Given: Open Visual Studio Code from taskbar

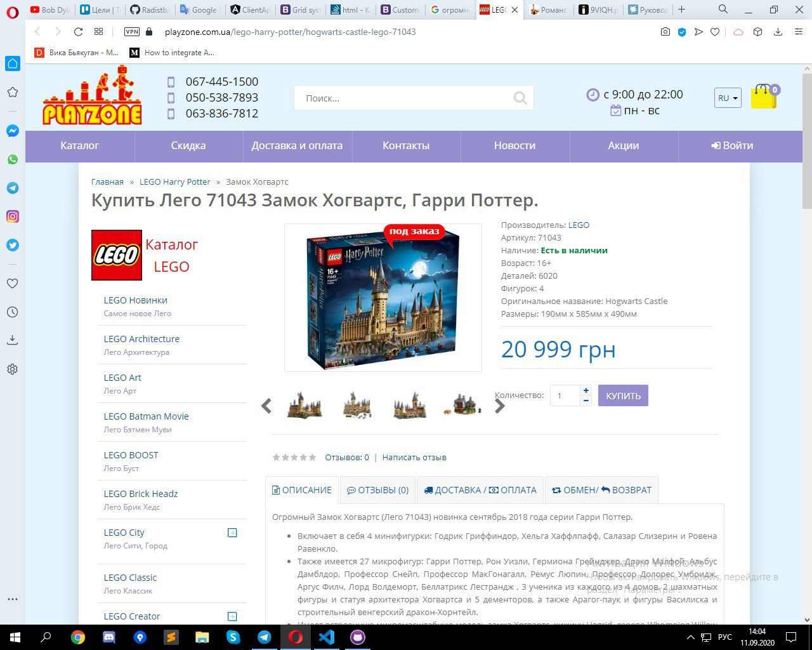Looking at the screenshot, I should (x=327, y=637).
